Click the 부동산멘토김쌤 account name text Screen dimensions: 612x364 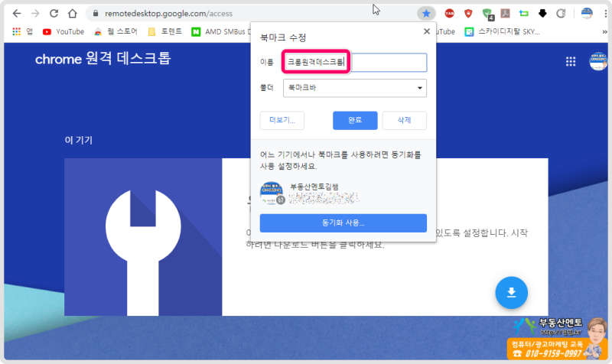(314, 187)
